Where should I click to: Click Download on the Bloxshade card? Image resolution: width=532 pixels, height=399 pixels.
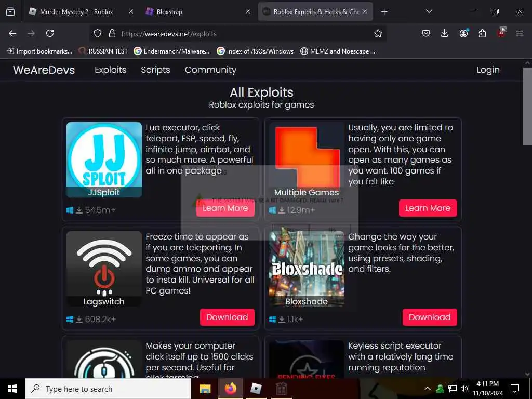430,317
